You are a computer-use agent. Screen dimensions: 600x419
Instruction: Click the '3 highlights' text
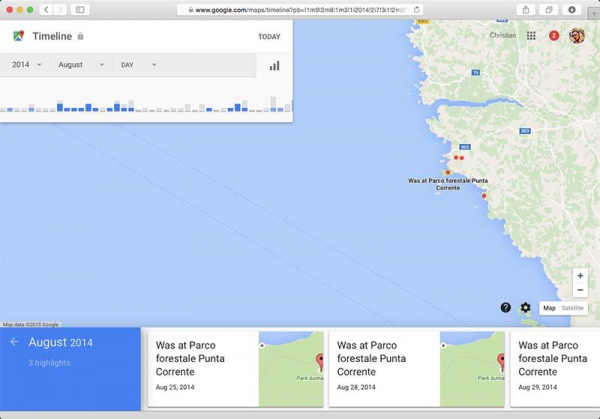49,363
